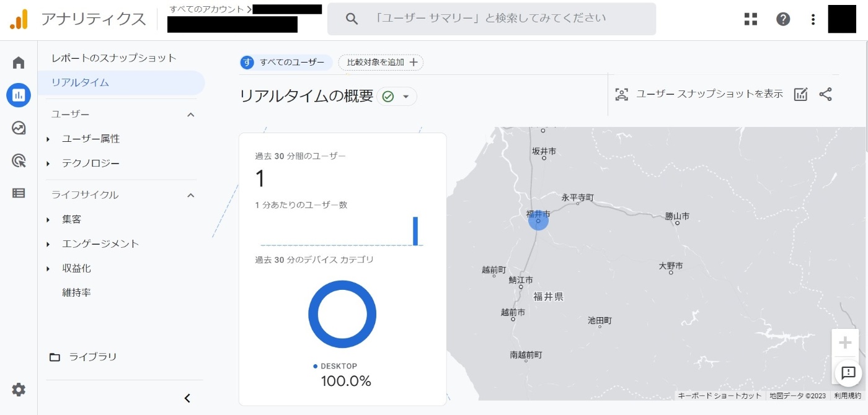This screenshot has width=868, height=415.
Task: Click the account avatar in the top right
Action: click(842, 19)
